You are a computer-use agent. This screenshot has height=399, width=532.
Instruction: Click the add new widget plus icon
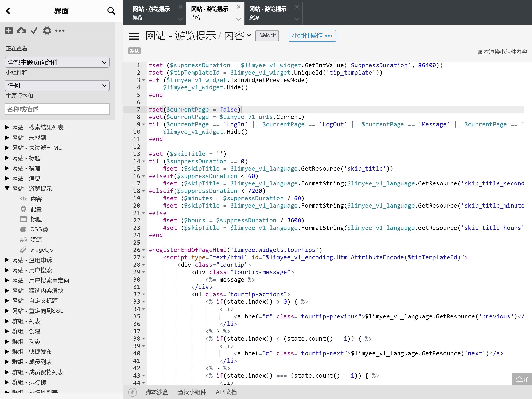(x=9, y=31)
